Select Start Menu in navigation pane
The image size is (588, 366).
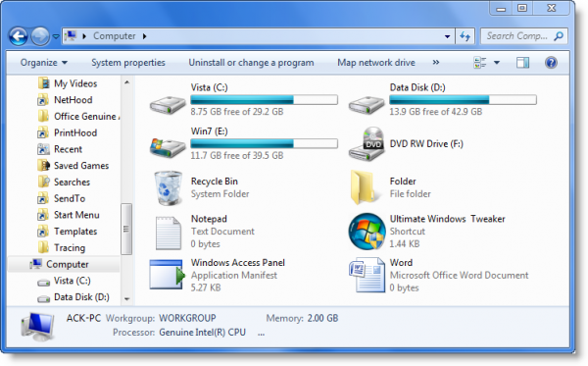click(69, 215)
